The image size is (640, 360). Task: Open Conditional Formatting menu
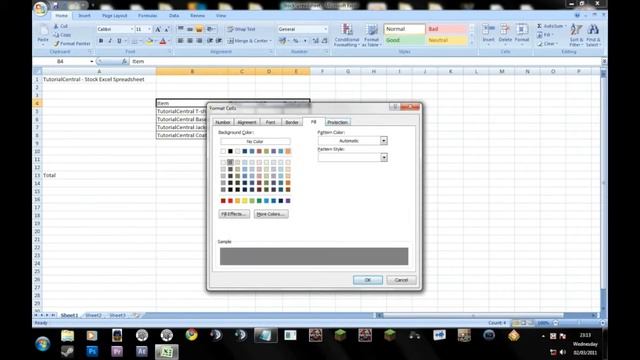pos(347,35)
